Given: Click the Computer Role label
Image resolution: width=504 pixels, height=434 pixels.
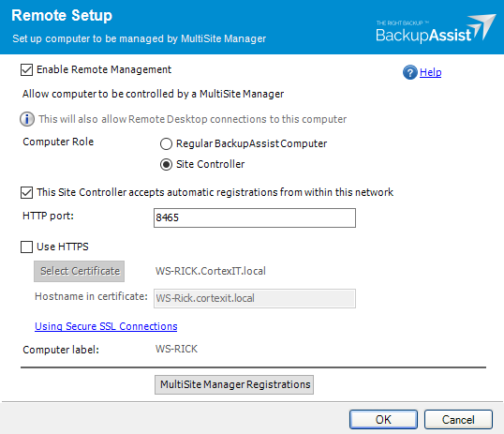Looking at the screenshot, I should [58, 142].
